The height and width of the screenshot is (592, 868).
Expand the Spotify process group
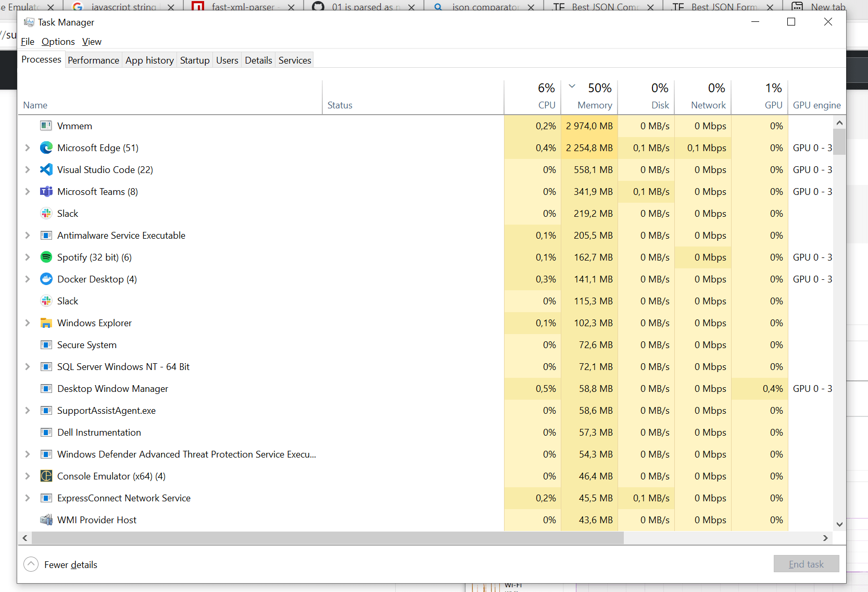tap(28, 257)
